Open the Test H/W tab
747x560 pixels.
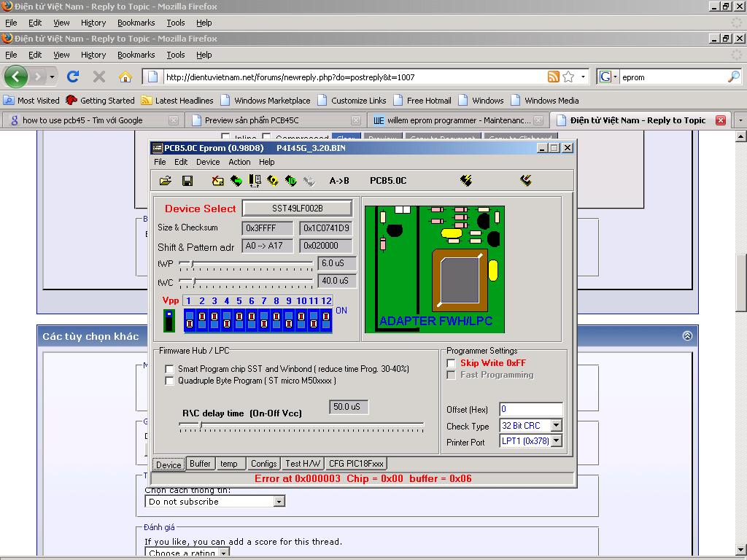[x=303, y=464]
